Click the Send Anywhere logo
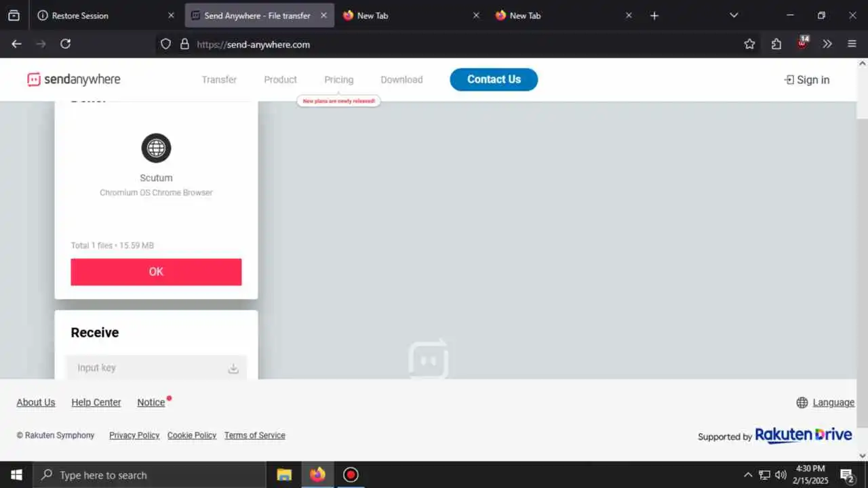This screenshot has height=488, width=868. (74, 79)
